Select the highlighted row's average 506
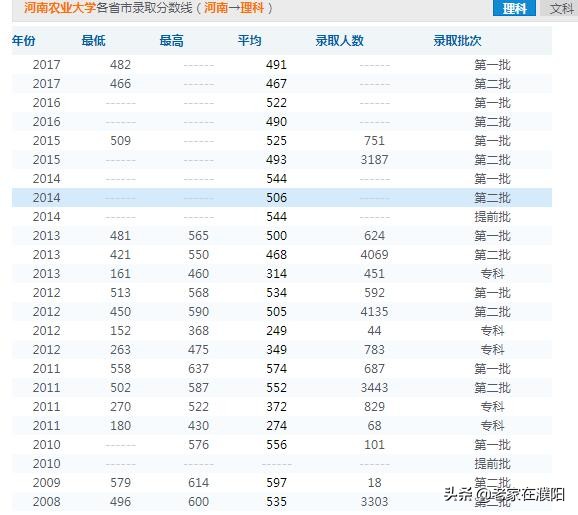578x515 pixels. (x=276, y=198)
